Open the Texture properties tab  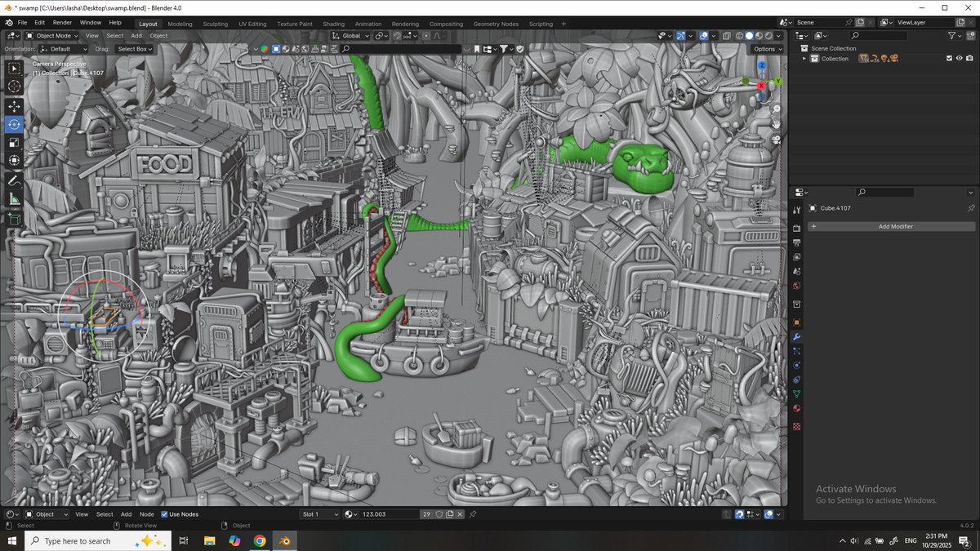tap(797, 427)
